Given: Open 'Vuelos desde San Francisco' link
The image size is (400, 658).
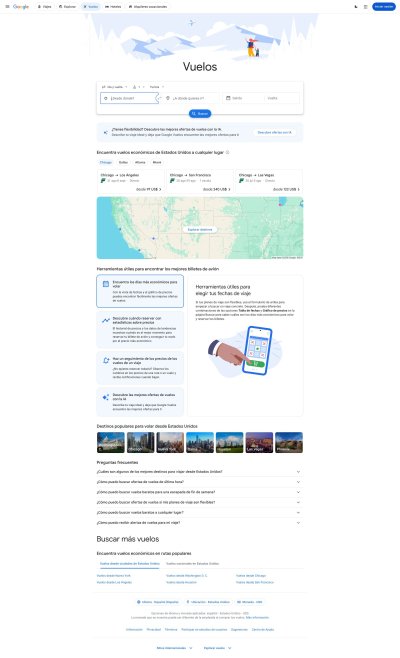Looking at the screenshot, I should (x=255, y=582).
